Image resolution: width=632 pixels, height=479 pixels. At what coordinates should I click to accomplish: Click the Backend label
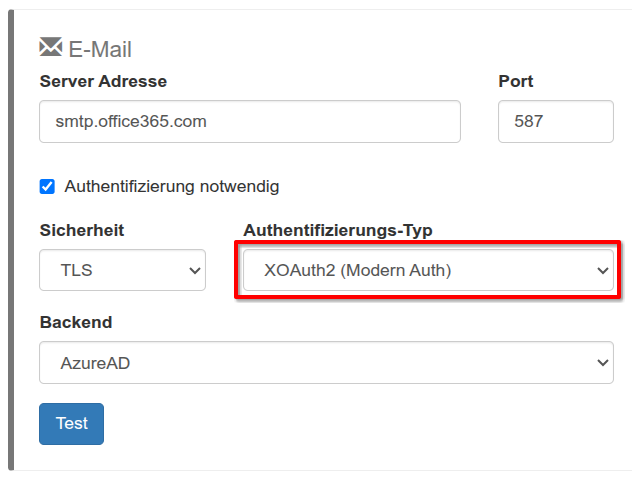pyautogui.click(x=76, y=323)
